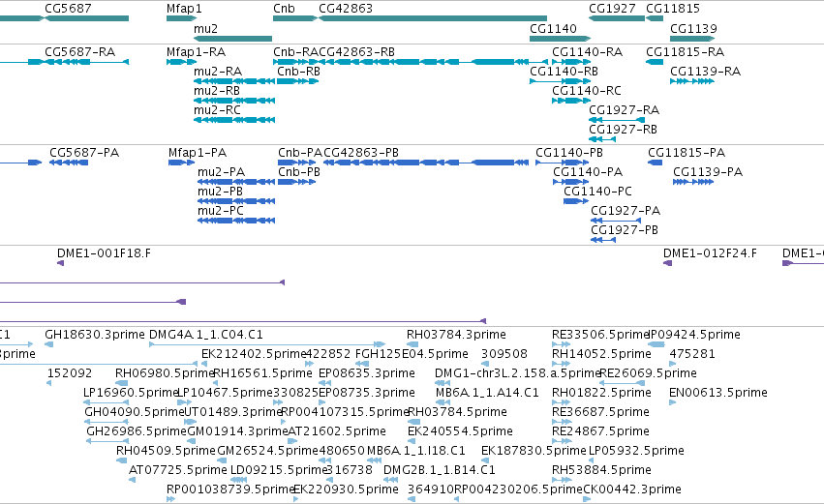This screenshot has height=504, width=824.
Task: Click the CG1139-PA protein label
Action: click(x=708, y=172)
